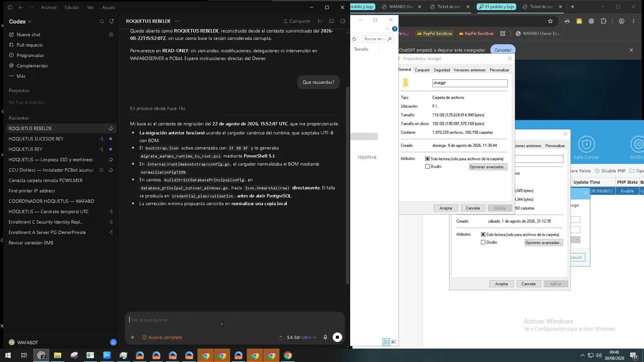Click Cancelar in chatgpt Properties dialog

(473, 208)
